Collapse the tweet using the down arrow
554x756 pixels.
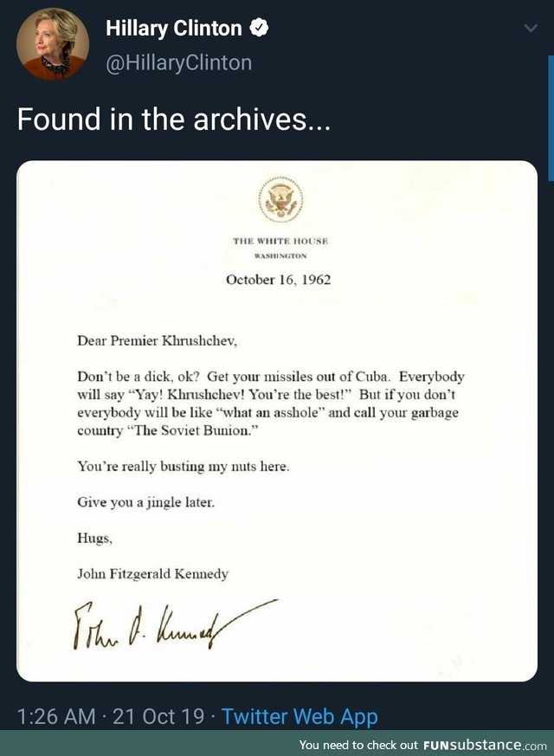(x=531, y=27)
